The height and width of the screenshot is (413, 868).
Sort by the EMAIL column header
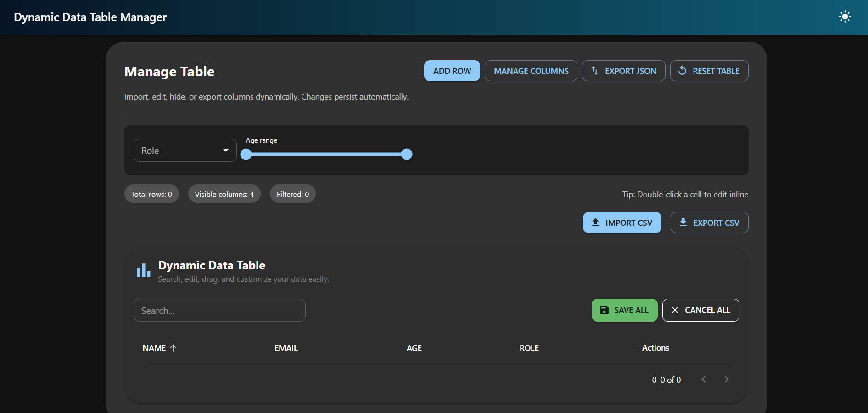[286, 348]
